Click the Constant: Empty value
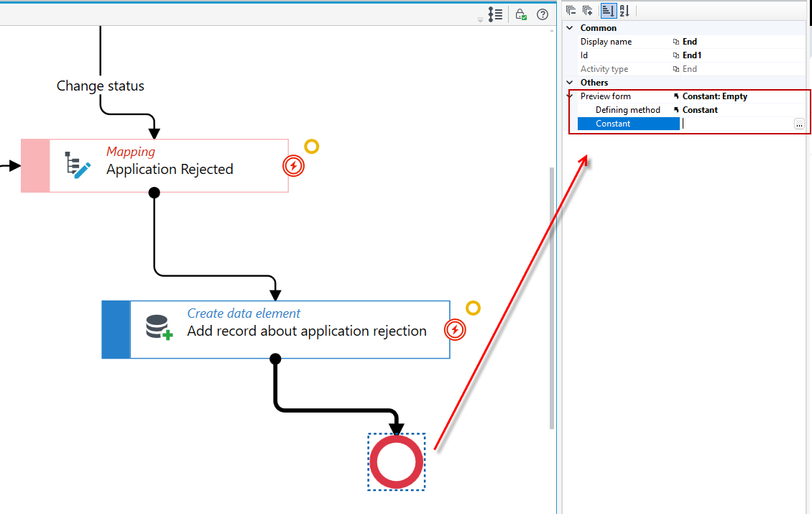Screen dimensions: 812x514 (715, 96)
